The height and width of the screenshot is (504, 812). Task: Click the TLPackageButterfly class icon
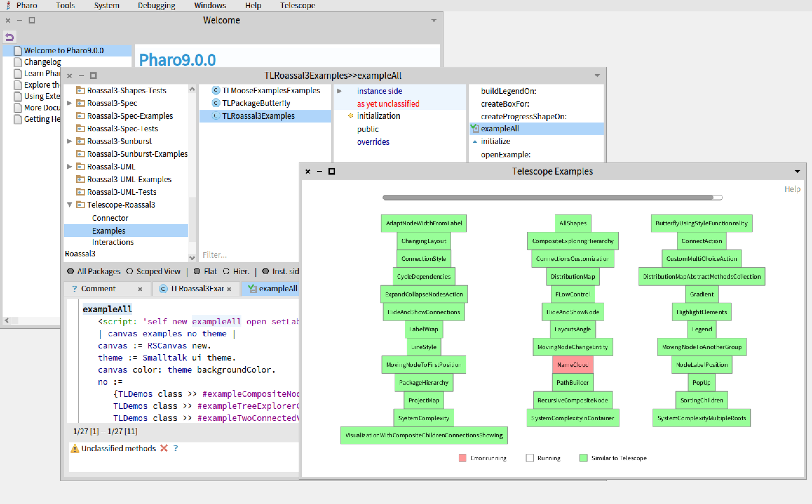(216, 103)
